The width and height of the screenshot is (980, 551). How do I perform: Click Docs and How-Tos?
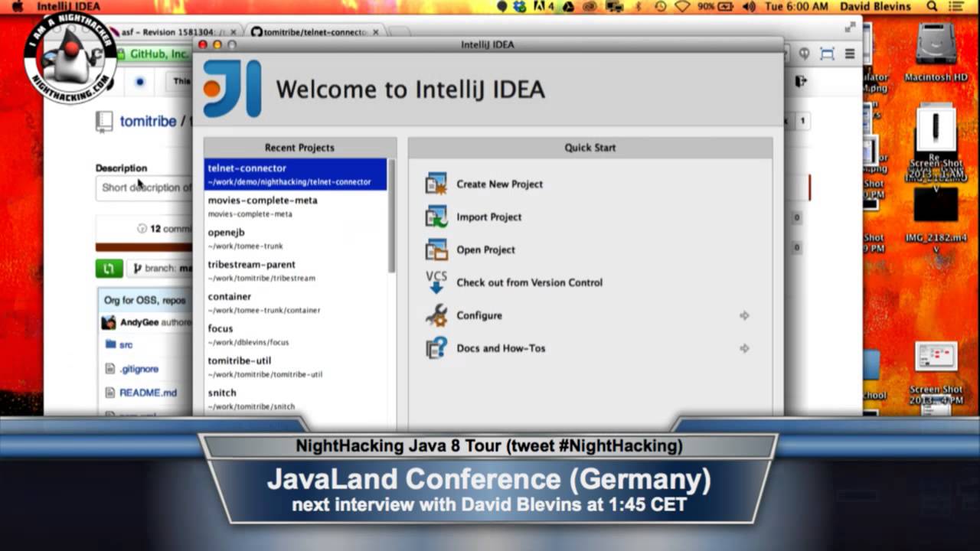click(501, 348)
